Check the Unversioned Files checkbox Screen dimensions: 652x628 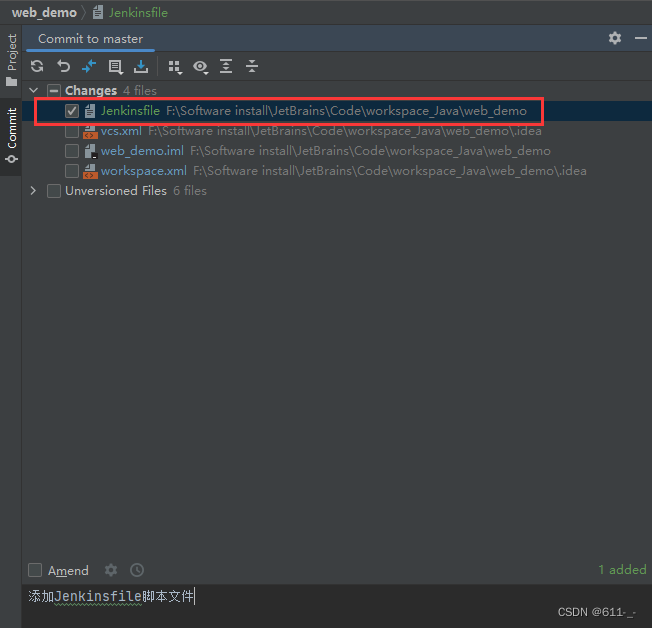[54, 191]
